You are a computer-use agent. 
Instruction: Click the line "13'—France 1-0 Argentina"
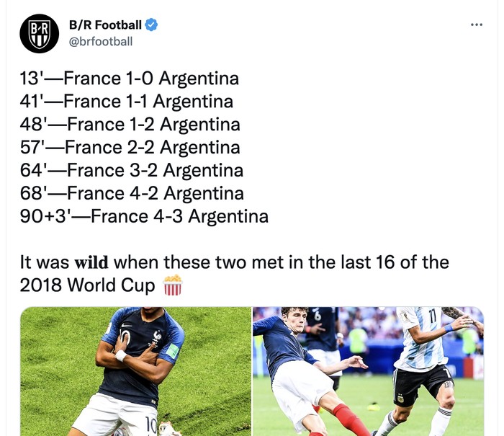130,78
